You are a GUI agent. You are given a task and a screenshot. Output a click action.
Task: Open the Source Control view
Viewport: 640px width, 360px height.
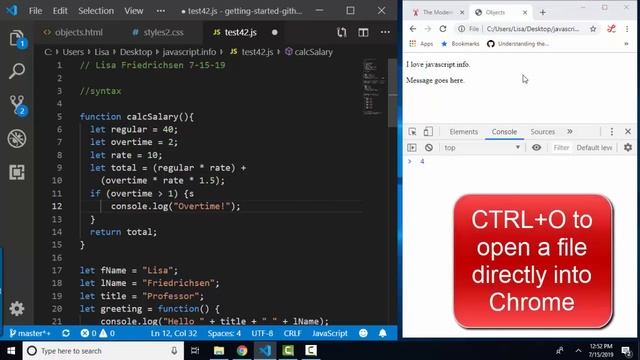pyautogui.click(x=17, y=105)
